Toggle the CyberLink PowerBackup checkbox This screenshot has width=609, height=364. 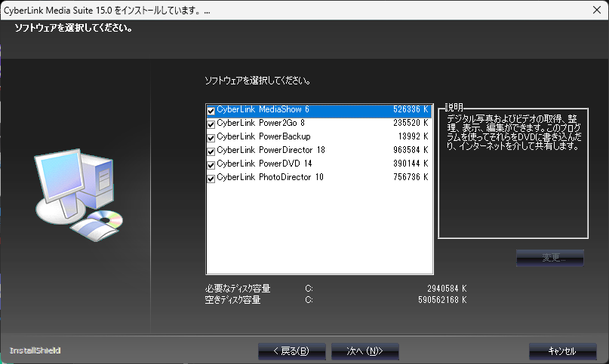[x=211, y=138]
